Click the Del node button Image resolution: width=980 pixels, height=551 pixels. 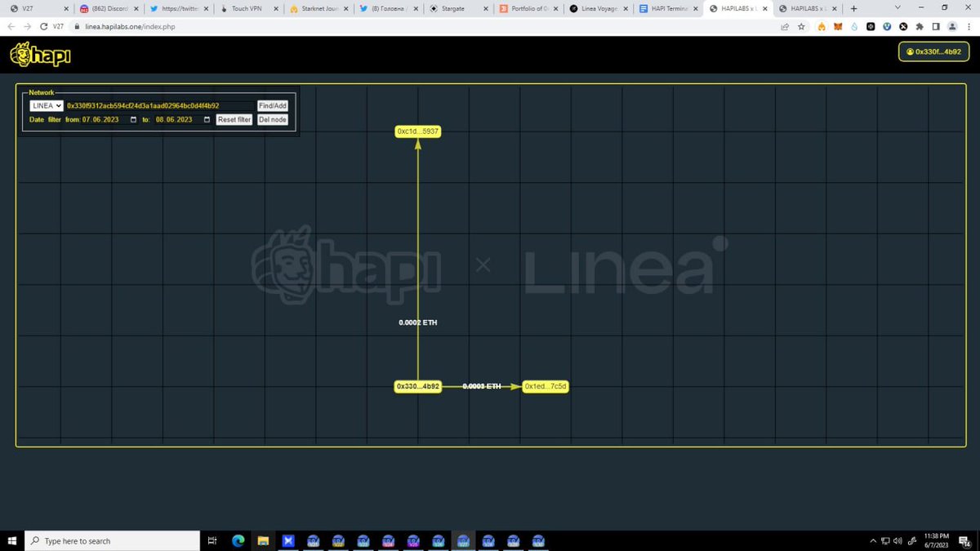coord(273,119)
